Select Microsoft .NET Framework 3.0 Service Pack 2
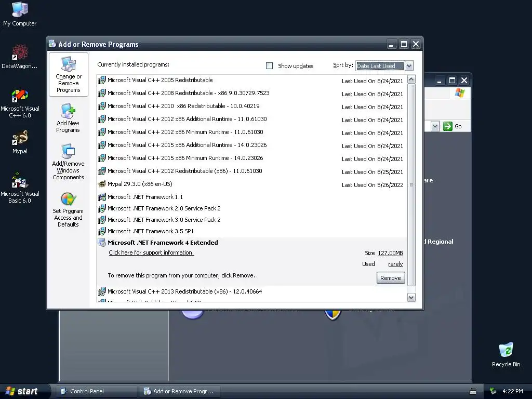The image size is (532, 399). (x=251, y=220)
